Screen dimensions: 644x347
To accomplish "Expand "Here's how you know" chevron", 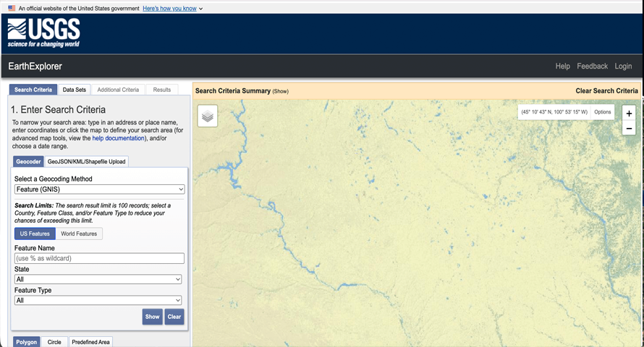I will click(201, 9).
